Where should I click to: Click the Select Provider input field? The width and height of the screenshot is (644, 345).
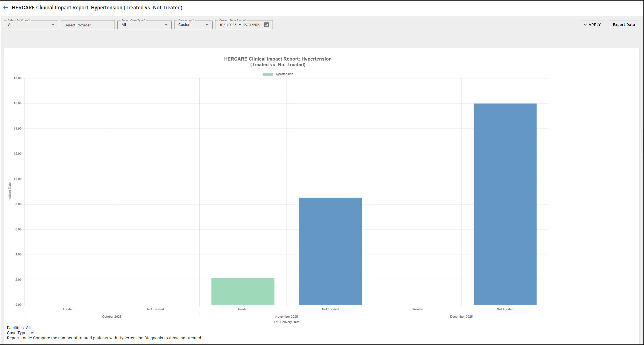click(x=88, y=25)
